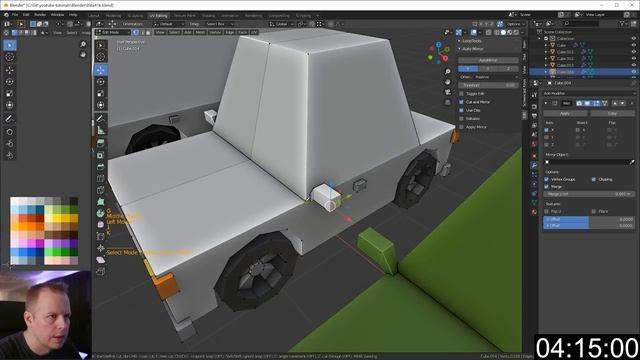Open the Options dropdown in viewport header
Image resolution: width=640 pixels, height=360 pixels.
515,24
